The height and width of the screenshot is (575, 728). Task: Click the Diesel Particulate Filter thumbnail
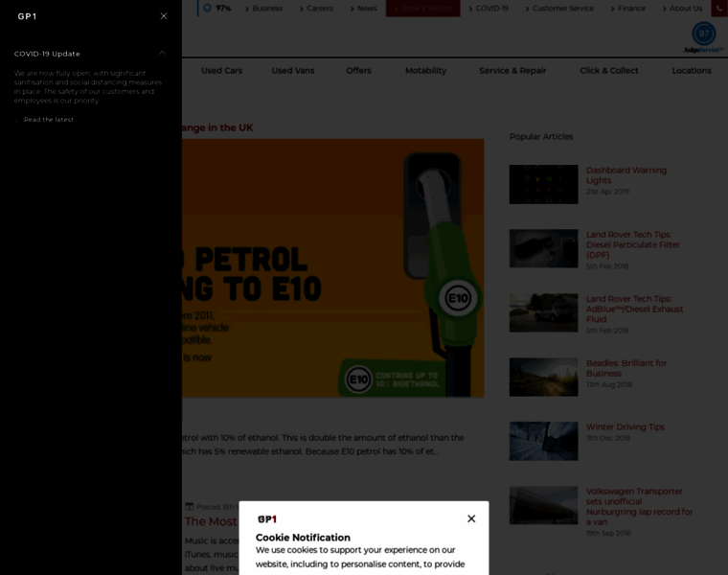point(544,248)
